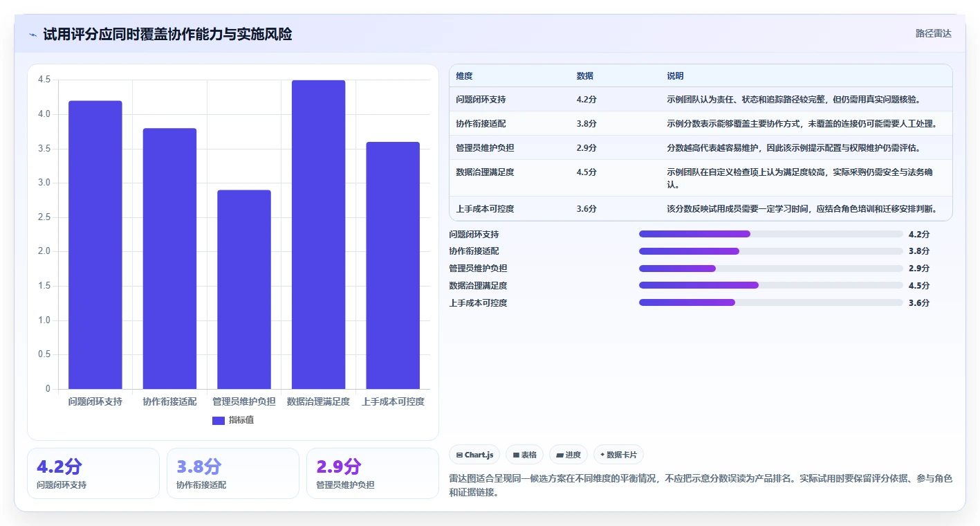
Task: Open the 4.2分 问题闭环支持 data card
Action: [93, 473]
